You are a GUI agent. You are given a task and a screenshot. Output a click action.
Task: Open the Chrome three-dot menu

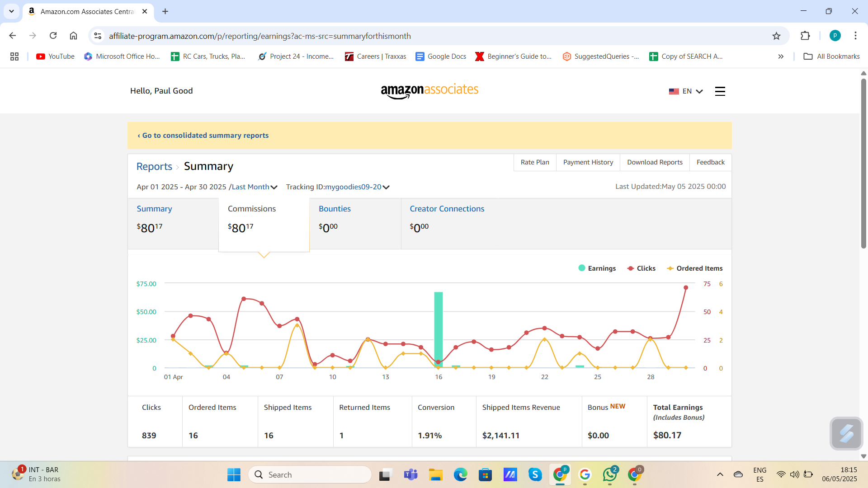[x=855, y=36]
